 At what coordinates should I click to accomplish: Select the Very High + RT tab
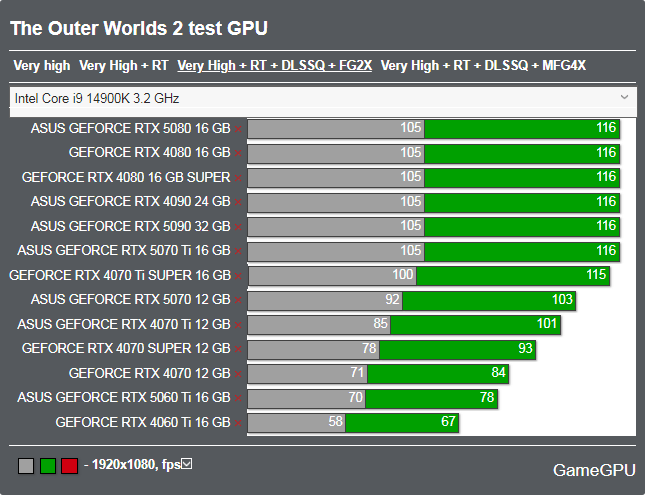pos(123,66)
